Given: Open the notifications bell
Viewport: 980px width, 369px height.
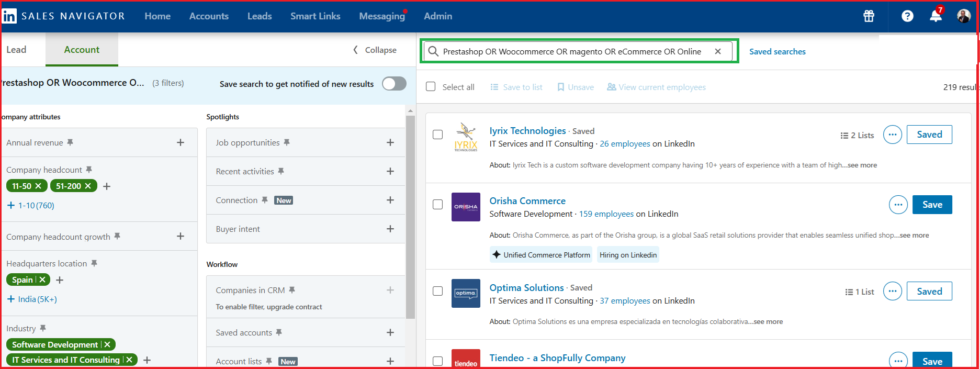Looking at the screenshot, I should pyautogui.click(x=936, y=16).
